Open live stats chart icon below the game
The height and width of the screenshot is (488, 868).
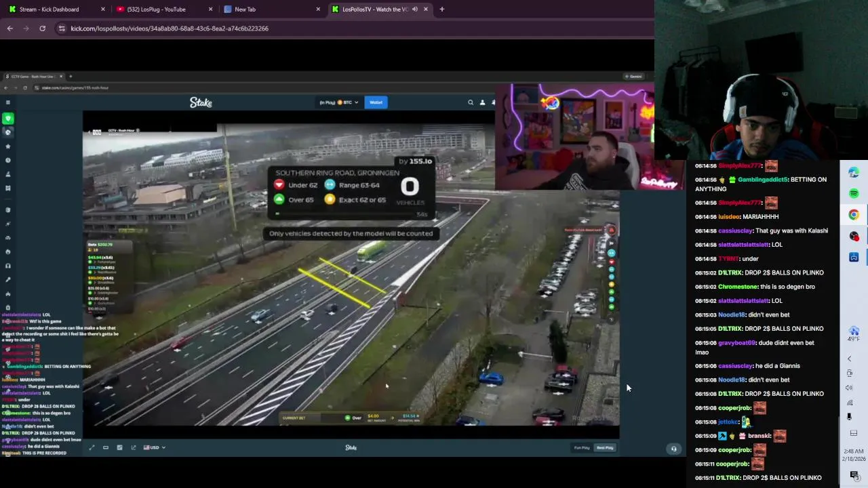pyautogui.click(x=119, y=447)
